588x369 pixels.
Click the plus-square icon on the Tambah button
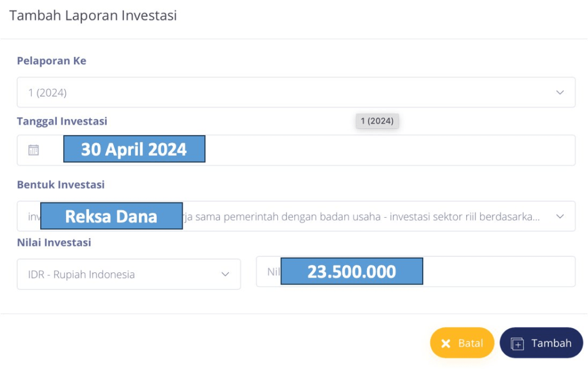(517, 344)
